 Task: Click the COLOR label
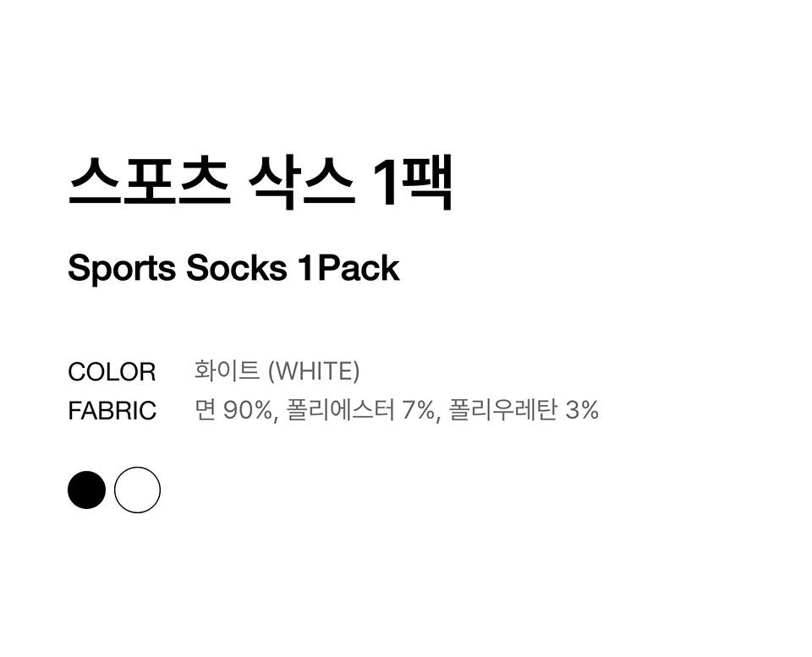click(112, 372)
